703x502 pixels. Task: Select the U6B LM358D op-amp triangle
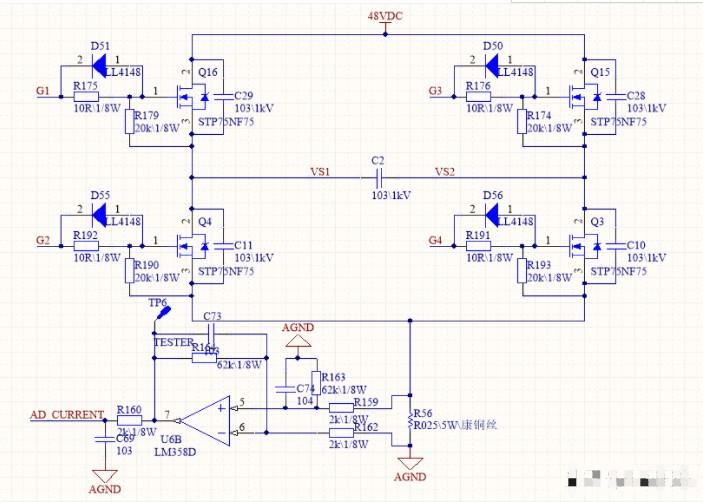tap(206, 421)
